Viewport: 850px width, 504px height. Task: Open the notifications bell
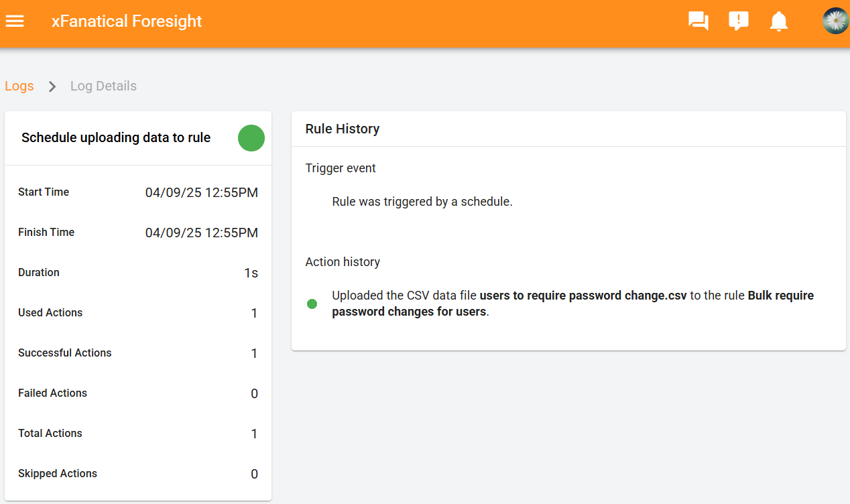[778, 21]
